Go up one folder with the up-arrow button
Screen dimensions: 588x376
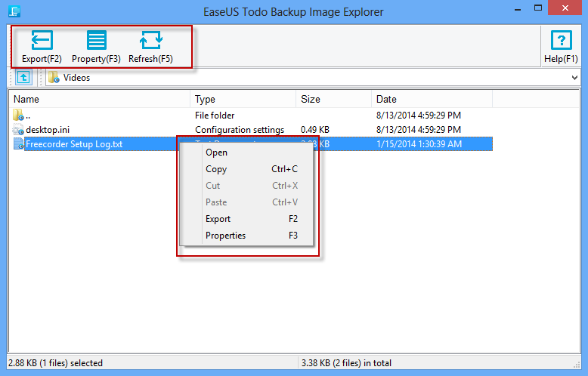23,78
